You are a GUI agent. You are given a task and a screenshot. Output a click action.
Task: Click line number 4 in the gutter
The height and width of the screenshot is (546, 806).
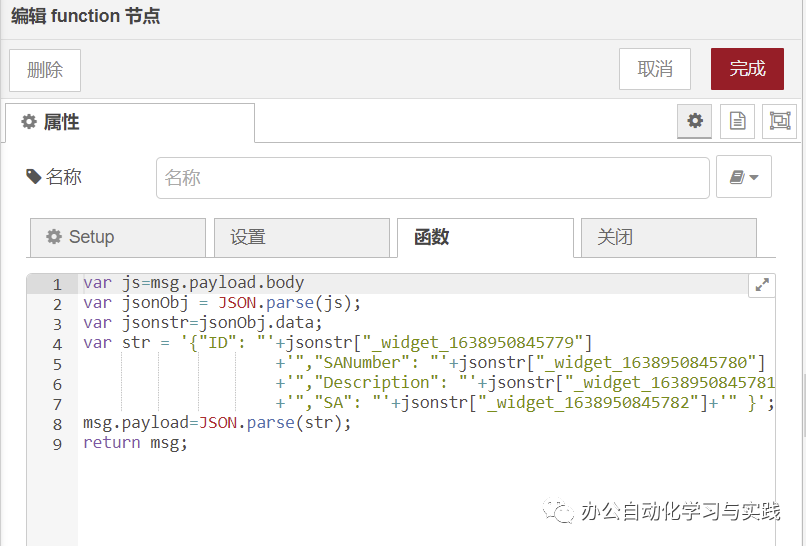pyautogui.click(x=57, y=344)
